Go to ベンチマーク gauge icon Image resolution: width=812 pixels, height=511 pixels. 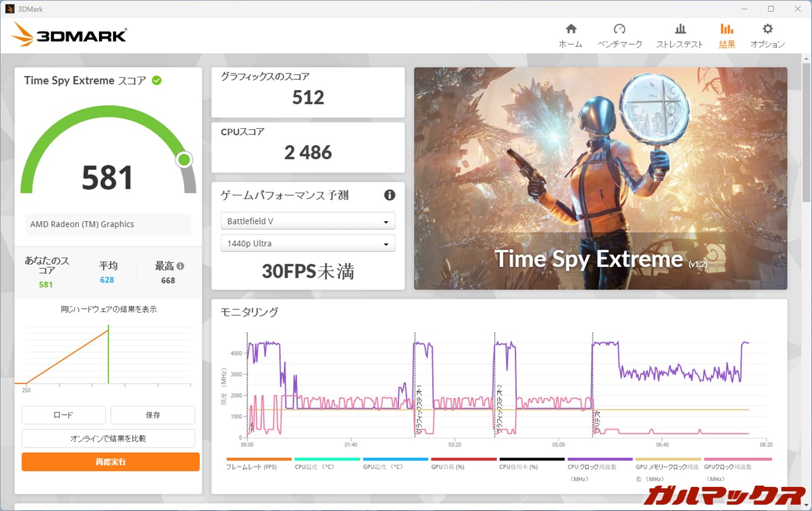(620, 29)
